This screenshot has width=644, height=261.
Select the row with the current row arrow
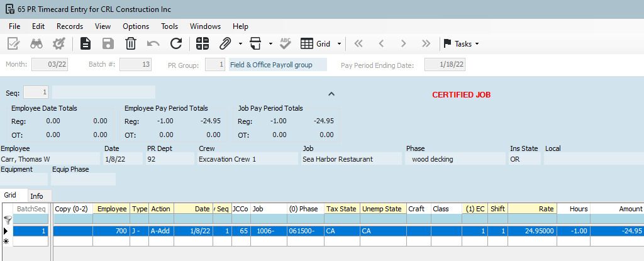[6, 231]
